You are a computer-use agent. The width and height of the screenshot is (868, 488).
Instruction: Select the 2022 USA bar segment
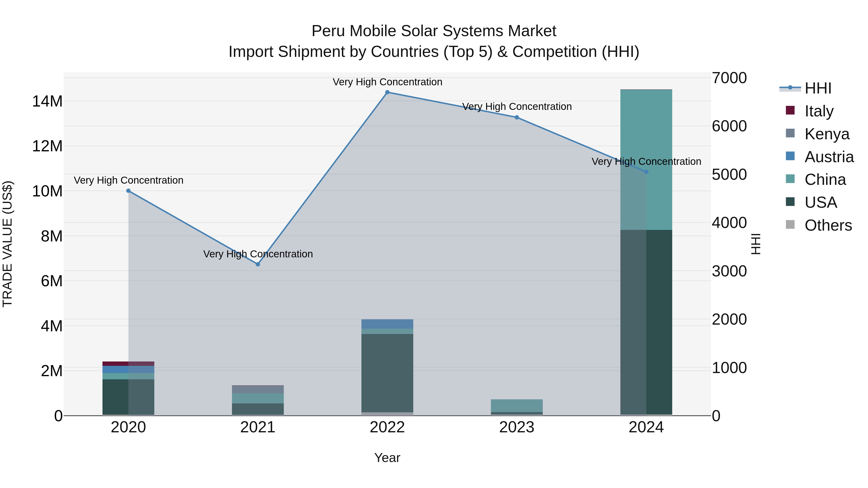(387, 373)
